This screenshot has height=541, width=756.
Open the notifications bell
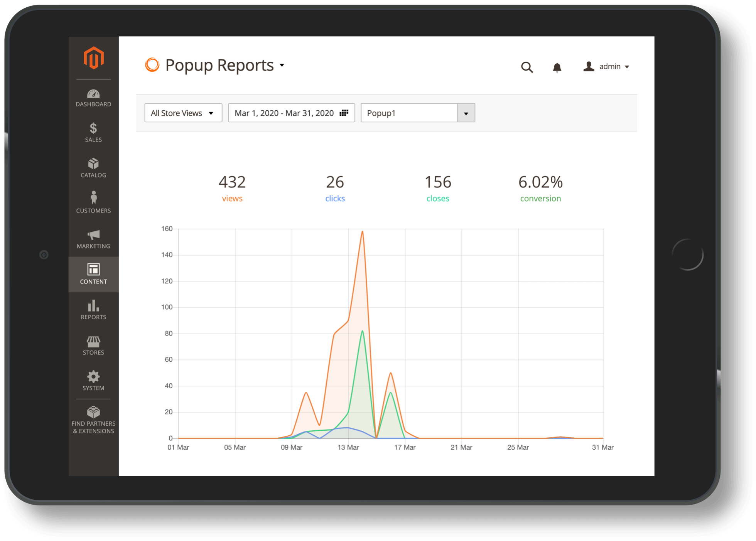point(557,67)
